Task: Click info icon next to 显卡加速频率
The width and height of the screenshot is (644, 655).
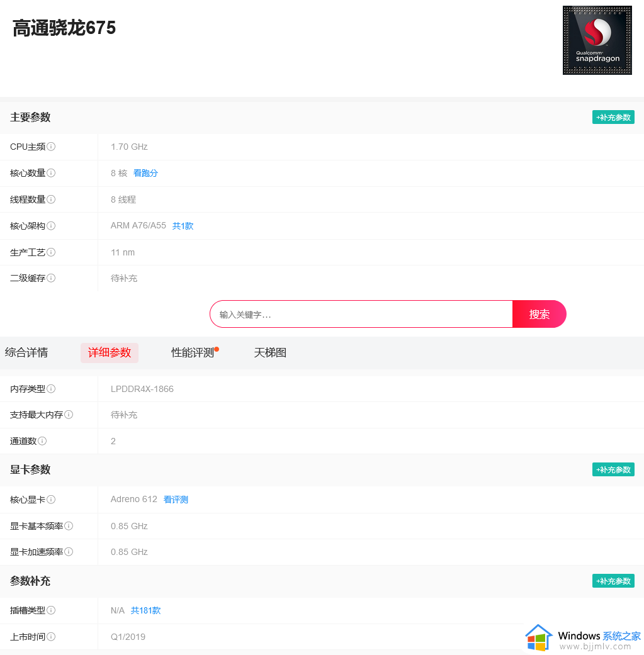Action: (x=69, y=552)
